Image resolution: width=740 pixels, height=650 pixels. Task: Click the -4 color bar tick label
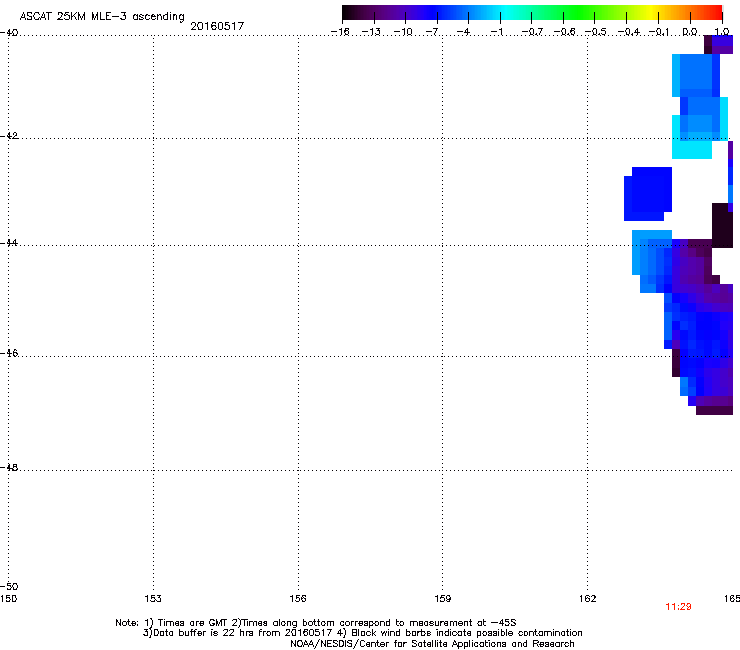(x=463, y=32)
